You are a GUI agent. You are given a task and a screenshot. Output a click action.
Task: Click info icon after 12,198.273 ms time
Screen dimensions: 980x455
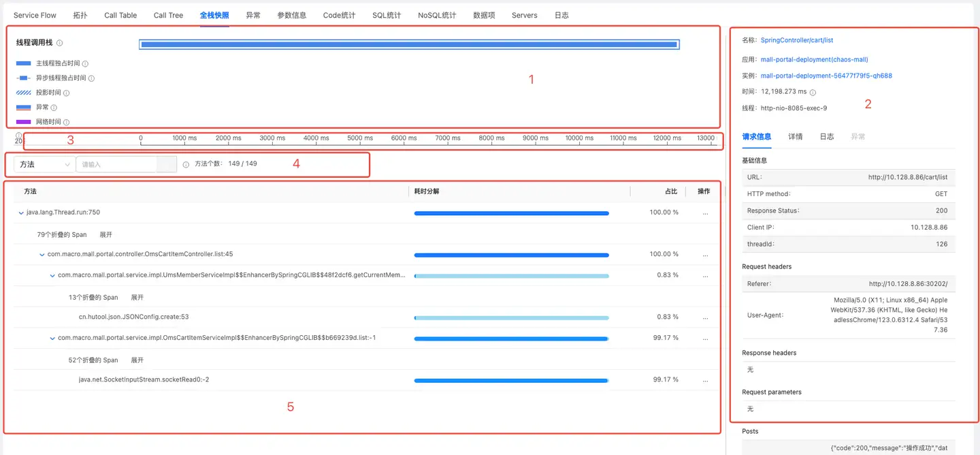click(813, 92)
